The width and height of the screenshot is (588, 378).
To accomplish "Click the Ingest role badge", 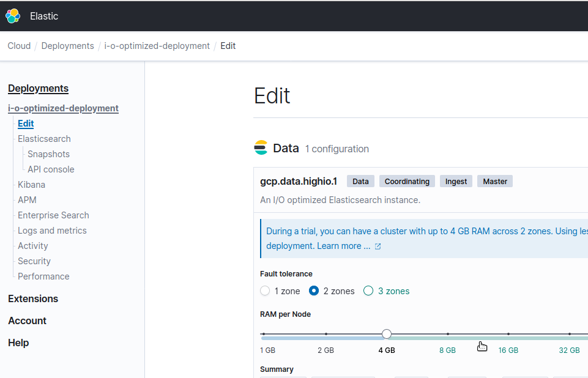I will (x=455, y=181).
